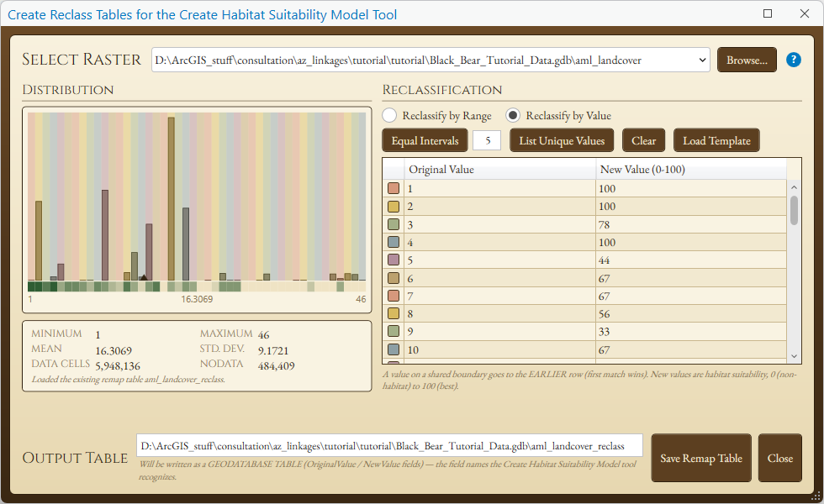Click the Save Remap Table button
This screenshot has height=504, width=824.
point(701,458)
